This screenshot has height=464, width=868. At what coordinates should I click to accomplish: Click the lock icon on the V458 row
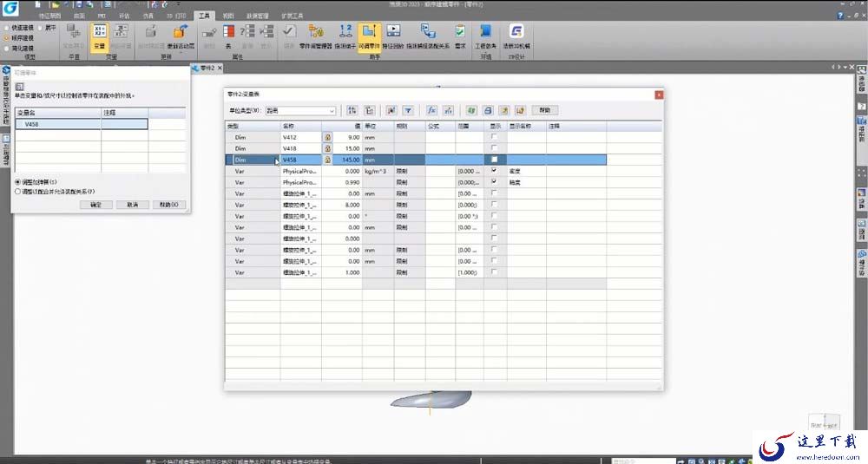click(x=328, y=160)
